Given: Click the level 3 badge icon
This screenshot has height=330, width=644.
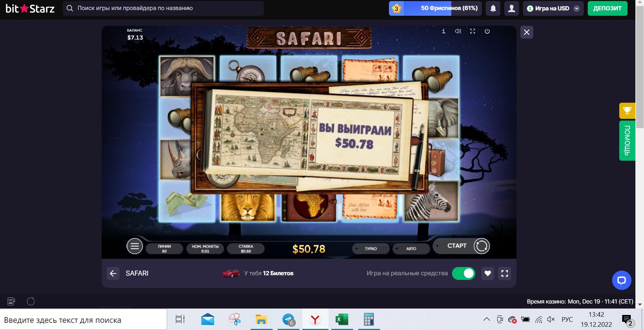Looking at the screenshot, I should [x=397, y=9].
